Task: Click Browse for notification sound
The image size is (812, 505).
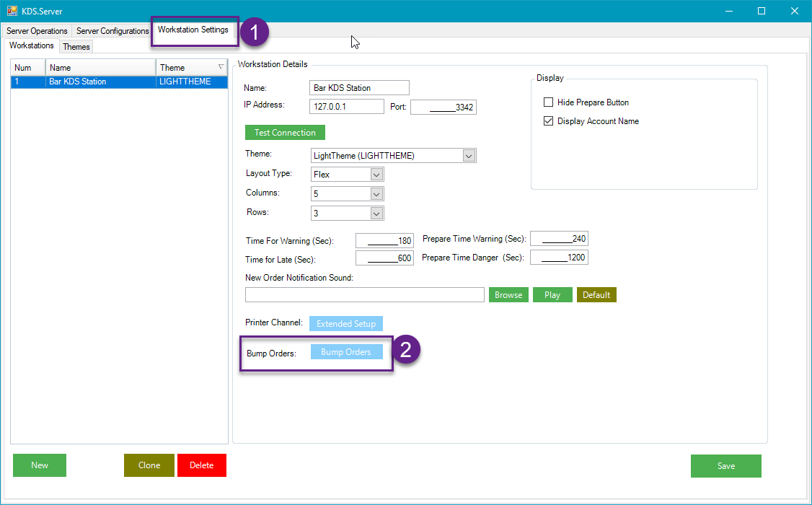Action: (508, 295)
